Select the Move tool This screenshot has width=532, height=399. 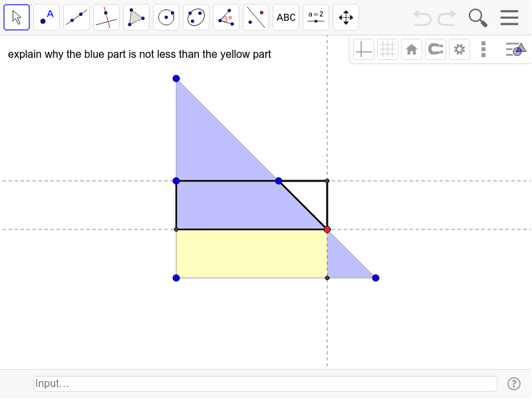[17, 17]
